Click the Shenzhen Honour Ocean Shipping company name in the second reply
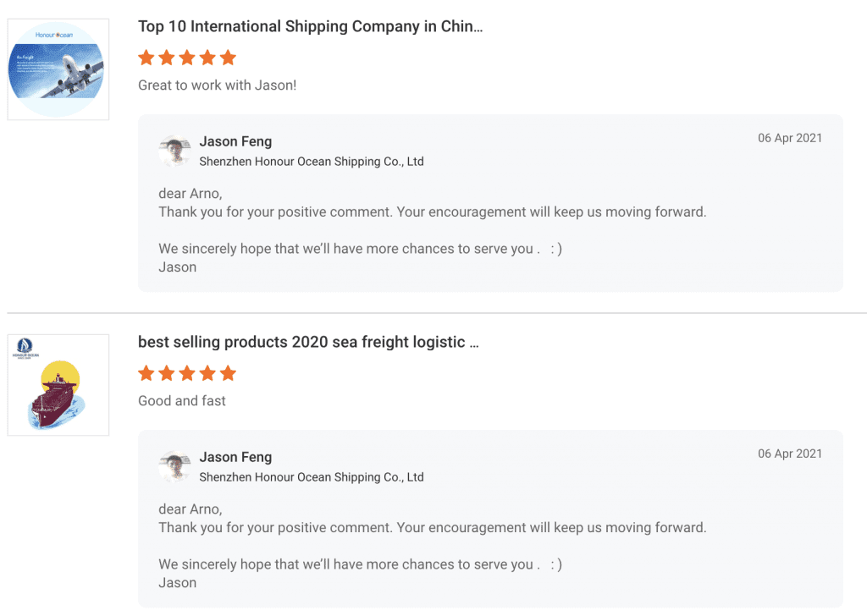This screenshot has height=616, width=867. click(x=311, y=476)
